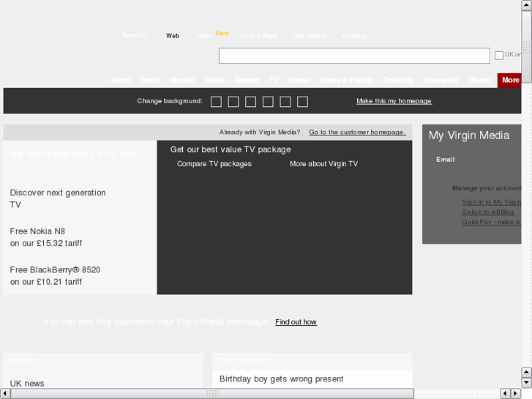Select the Free Nokia N8 offer
This screenshot has height=399, width=532.
pos(46,237)
